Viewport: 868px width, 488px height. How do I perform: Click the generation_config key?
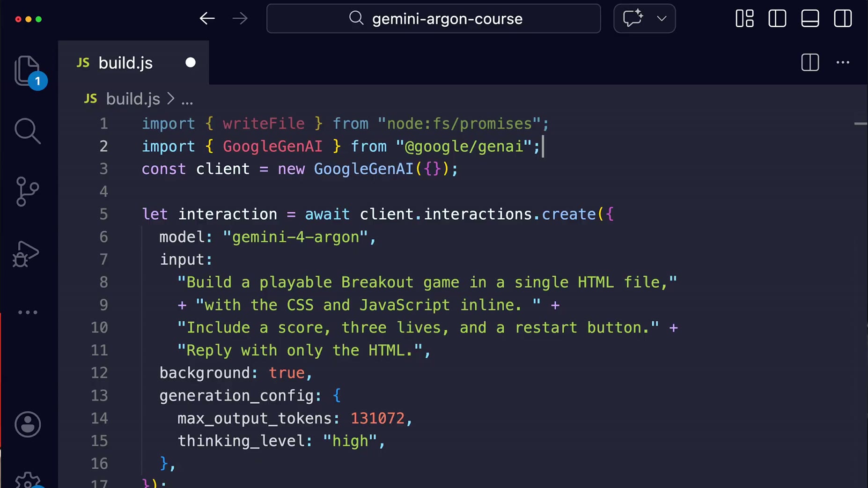(236, 396)
